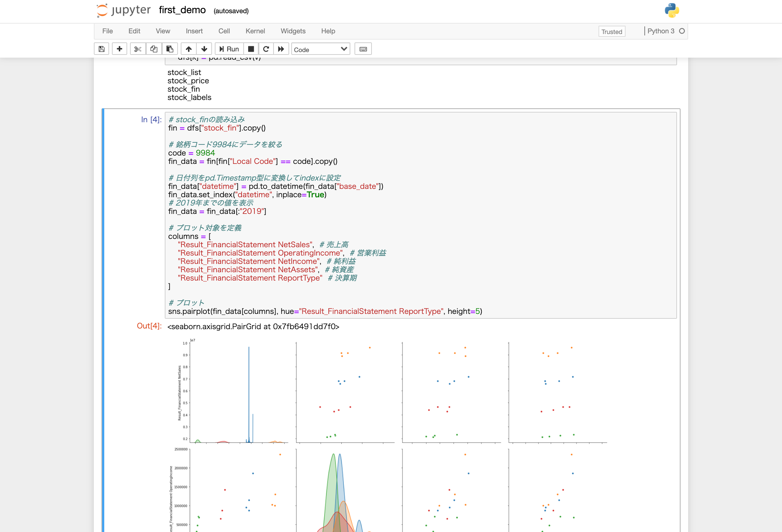Click the save and checkpoint icon
This screenshot has width=782, height=532.
click(x=101, y=49)
